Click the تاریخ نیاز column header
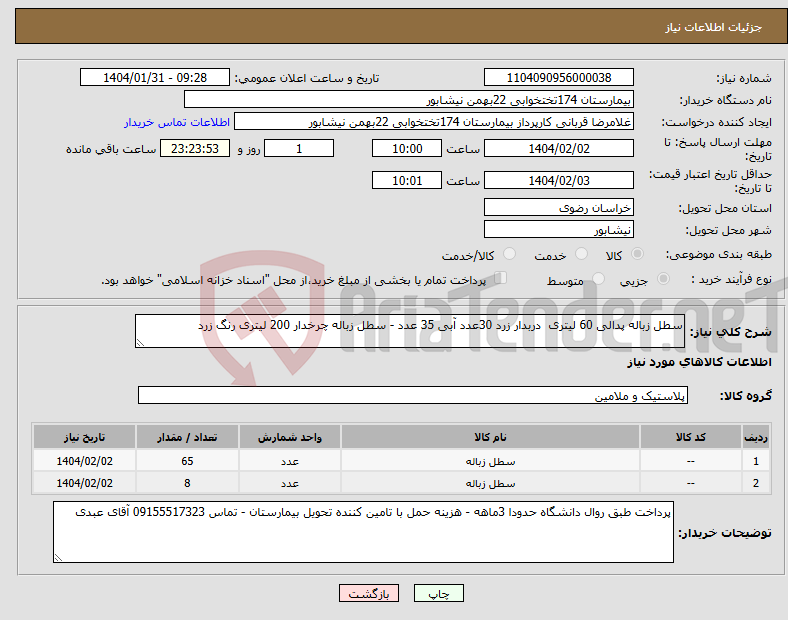The height and width of the screenshot is (620, 788). coord(84,437)
